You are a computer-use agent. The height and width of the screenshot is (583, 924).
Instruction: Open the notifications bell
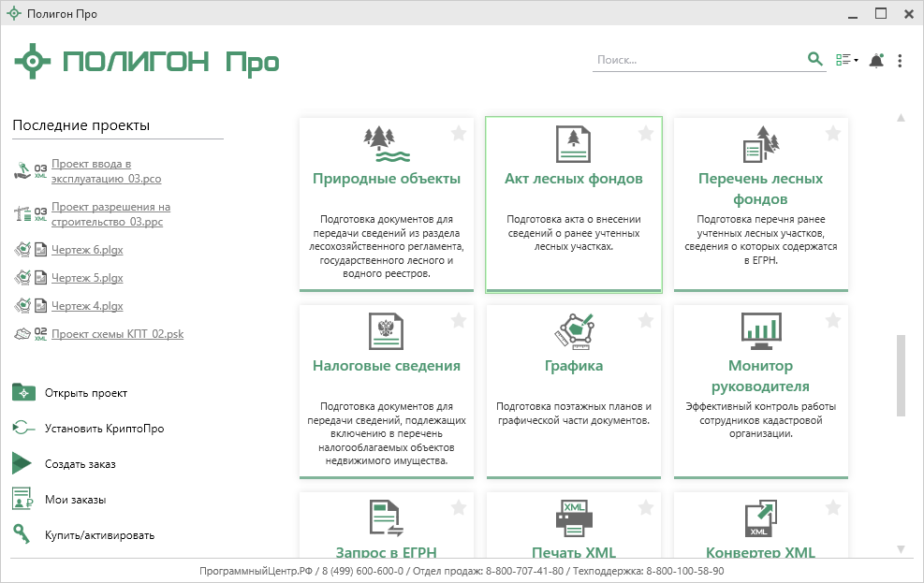coord(876,61)
